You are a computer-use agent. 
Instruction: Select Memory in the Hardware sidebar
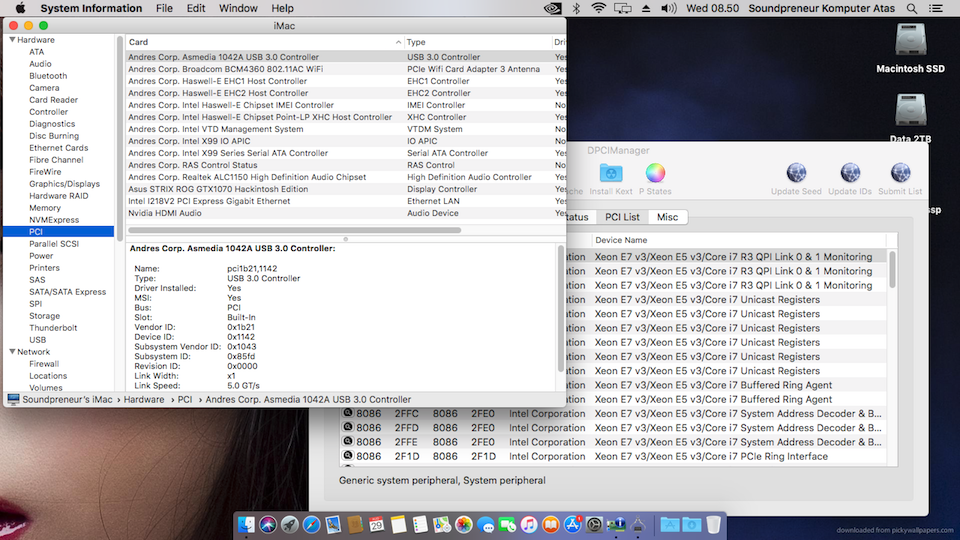tap(45, 208)
